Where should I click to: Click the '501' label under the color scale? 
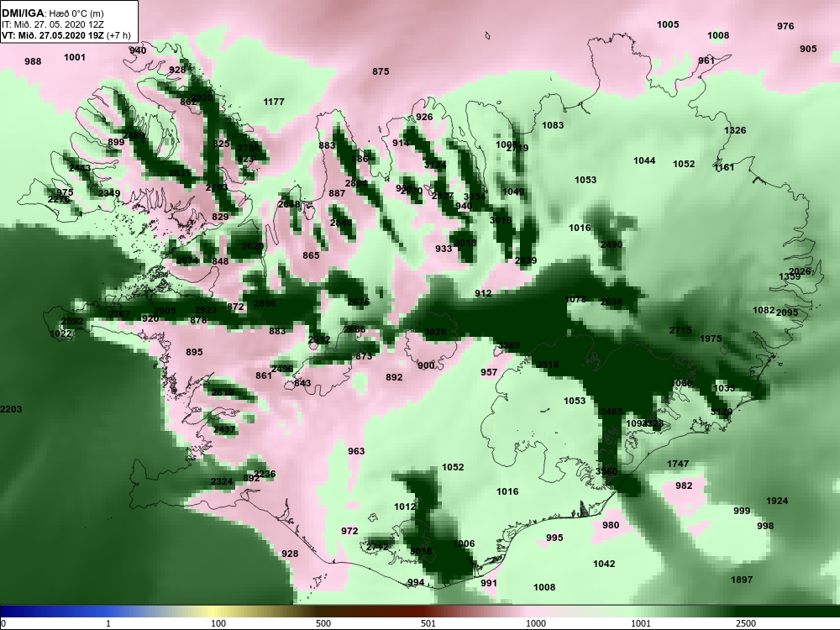(x=428, y=623)
